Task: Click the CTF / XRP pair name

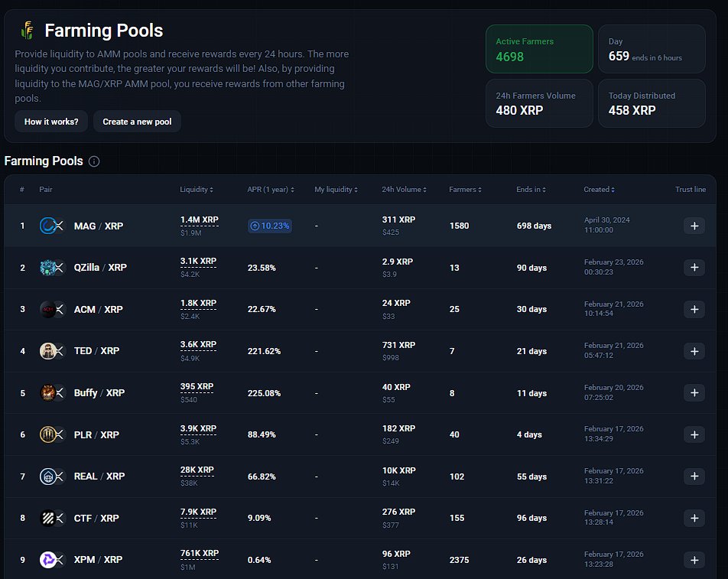Action: [96, 518]
